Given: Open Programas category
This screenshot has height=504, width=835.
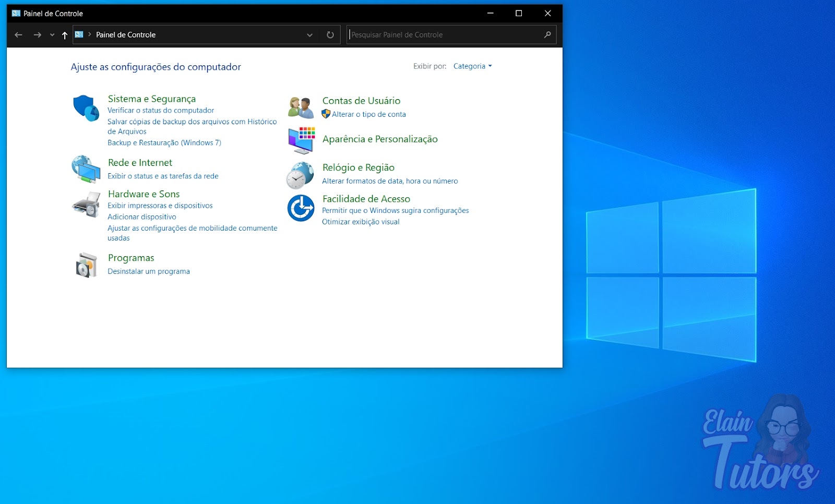Looking at the screenshot, I should pyautogui.click(x=131, y=258).
